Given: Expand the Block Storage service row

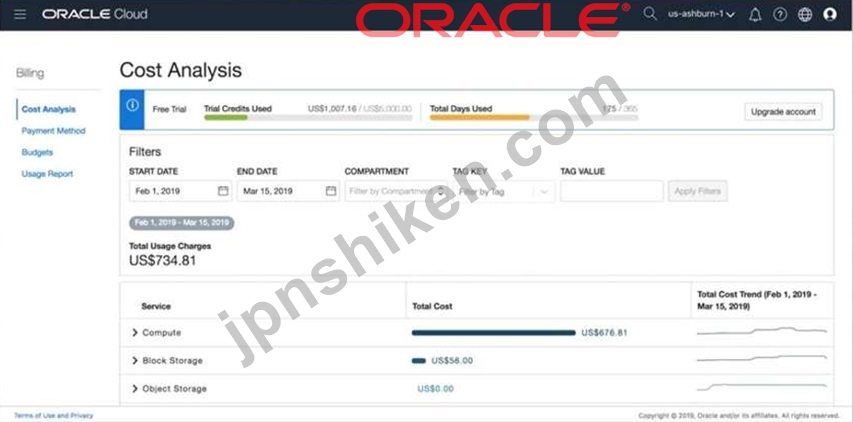Looking at the screenshot, I should coord(135,361).
